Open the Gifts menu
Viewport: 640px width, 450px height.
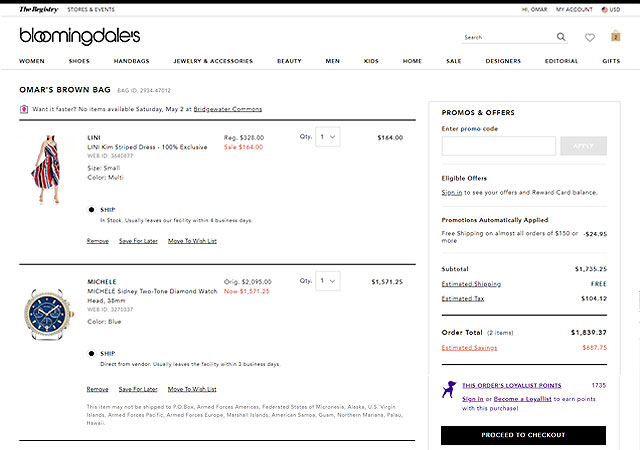[611, 61]
